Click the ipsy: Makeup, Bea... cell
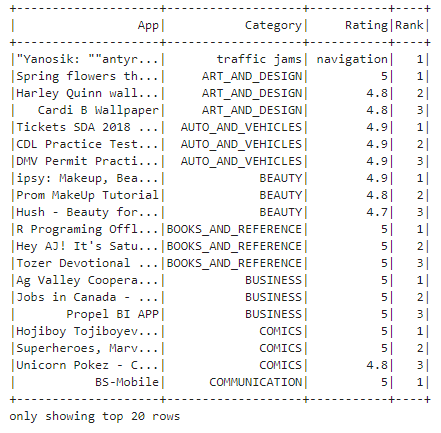 point(87,178)
